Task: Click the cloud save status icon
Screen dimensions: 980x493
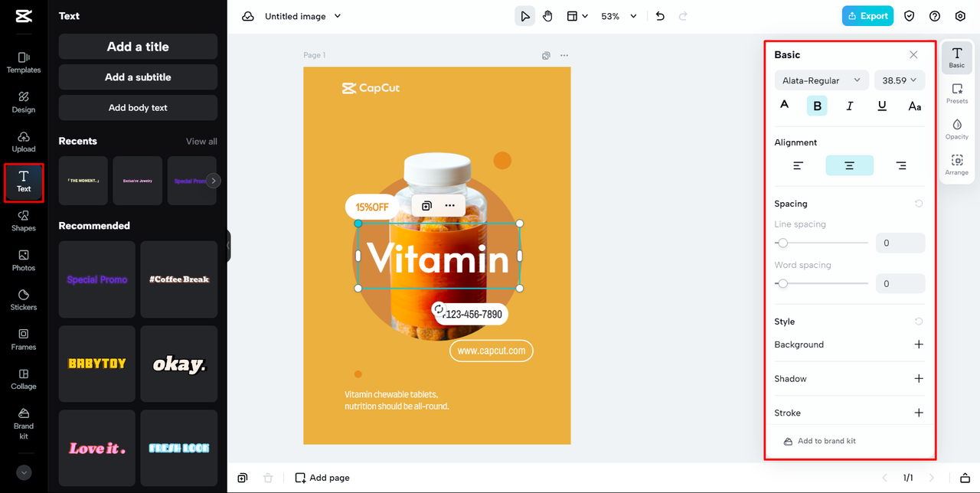Action: coord(248,16)
